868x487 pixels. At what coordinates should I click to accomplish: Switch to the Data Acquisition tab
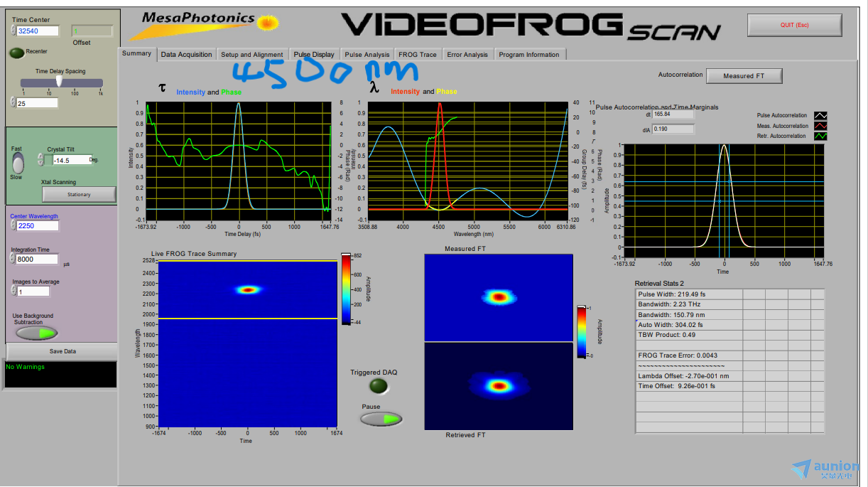(186, 54)
